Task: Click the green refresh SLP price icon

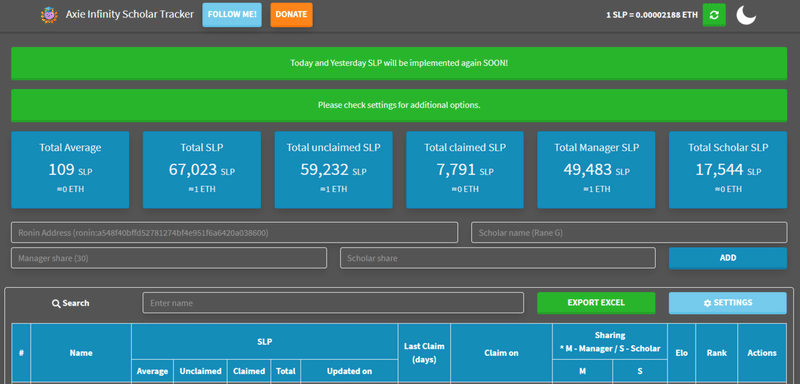Action: coord(714,15)
